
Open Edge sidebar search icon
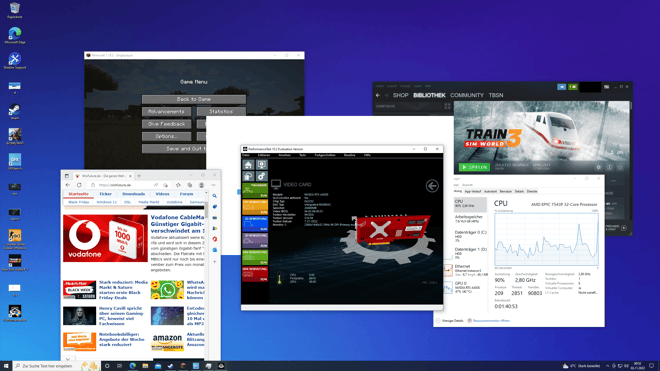tap(215, 196)
